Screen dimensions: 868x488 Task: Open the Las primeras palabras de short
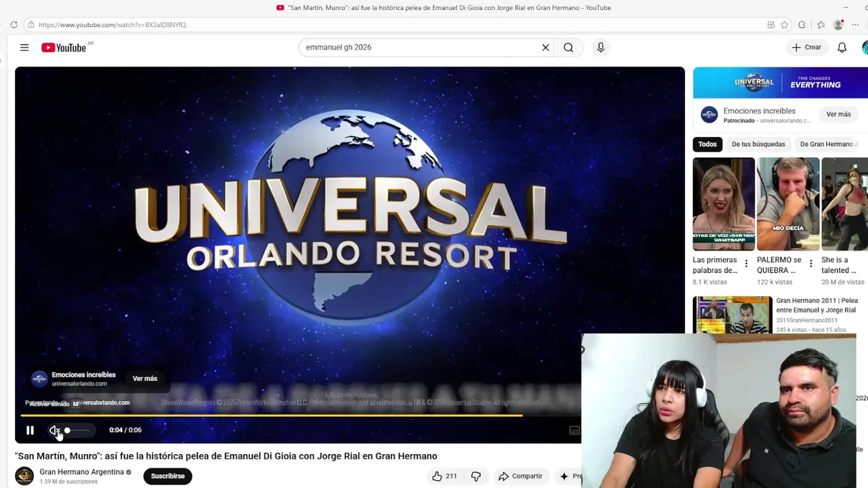(x=723, y=204)
